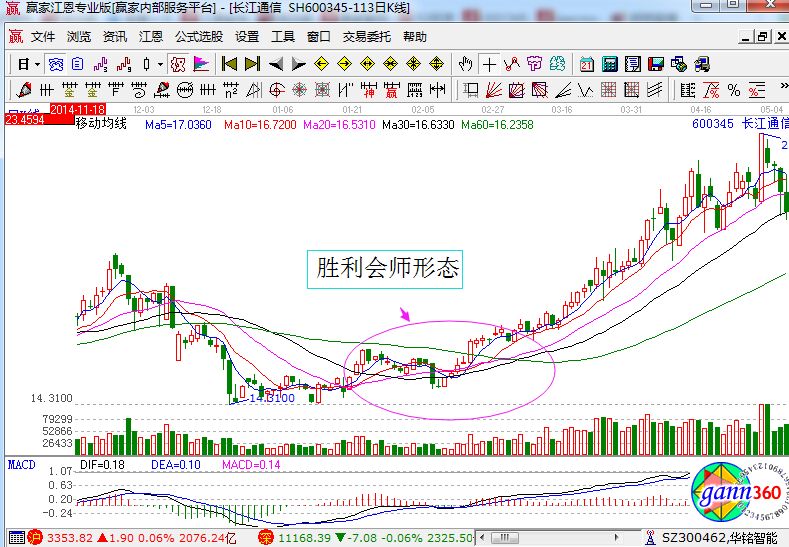Jump to first record yellow arrow icon

coord(230,64)
